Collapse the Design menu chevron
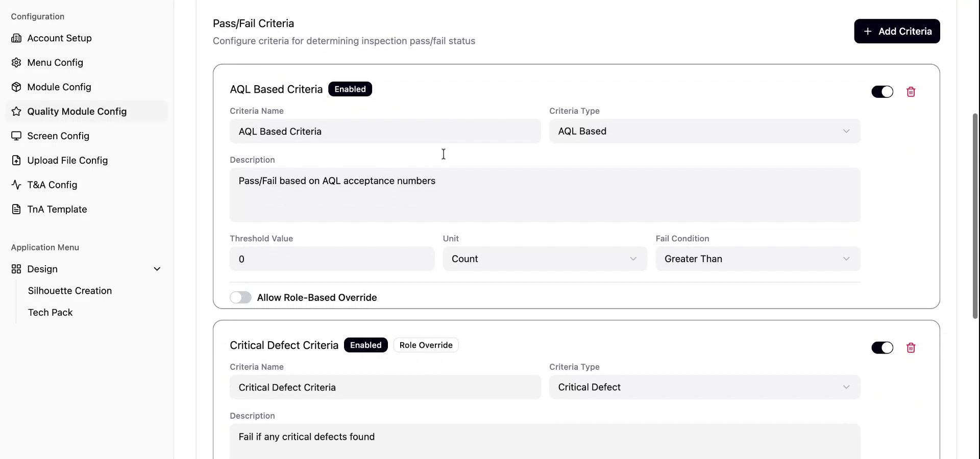This screenshot has width=980, height=459. coord(157,269)
